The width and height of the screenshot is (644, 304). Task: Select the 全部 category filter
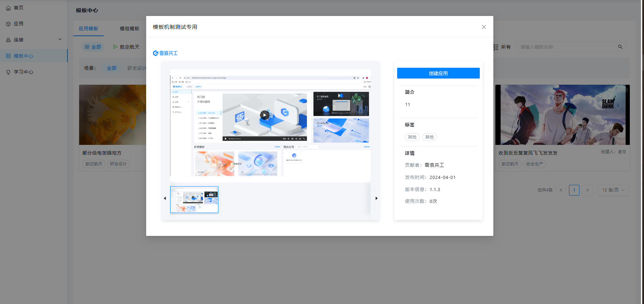coord(93,47)
